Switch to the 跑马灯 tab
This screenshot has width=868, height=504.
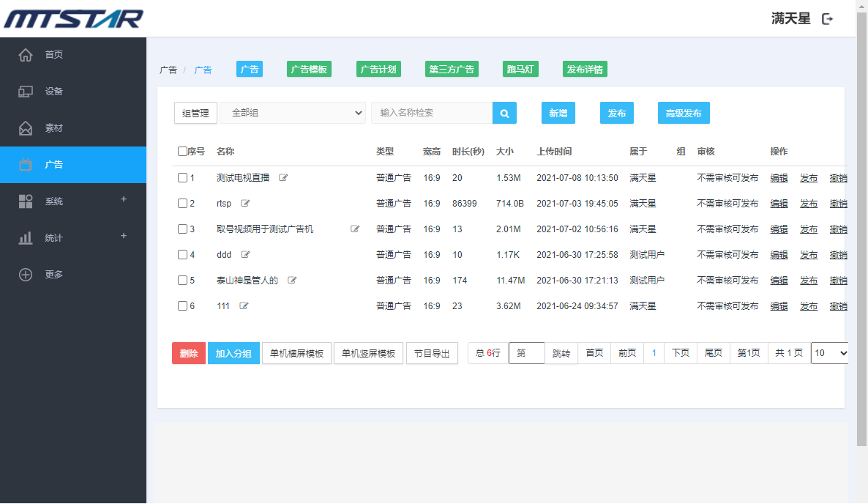[x=520, y=70]
